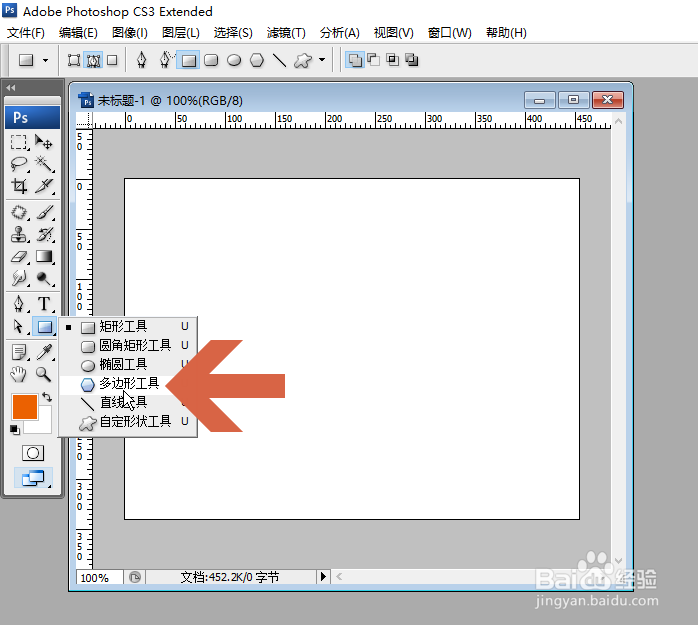Select the Crop tool
Viewport: 698px width, 625px height.
19,185
